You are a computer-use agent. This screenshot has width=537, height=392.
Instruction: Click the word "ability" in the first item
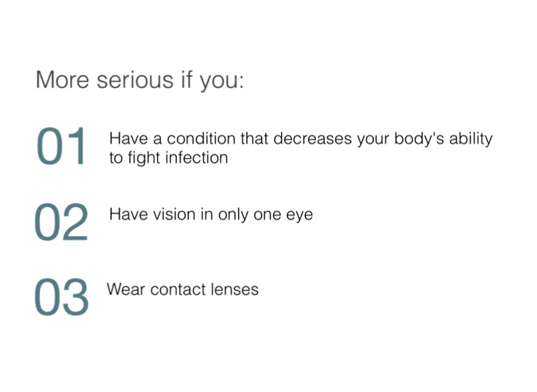pos(471,138)
